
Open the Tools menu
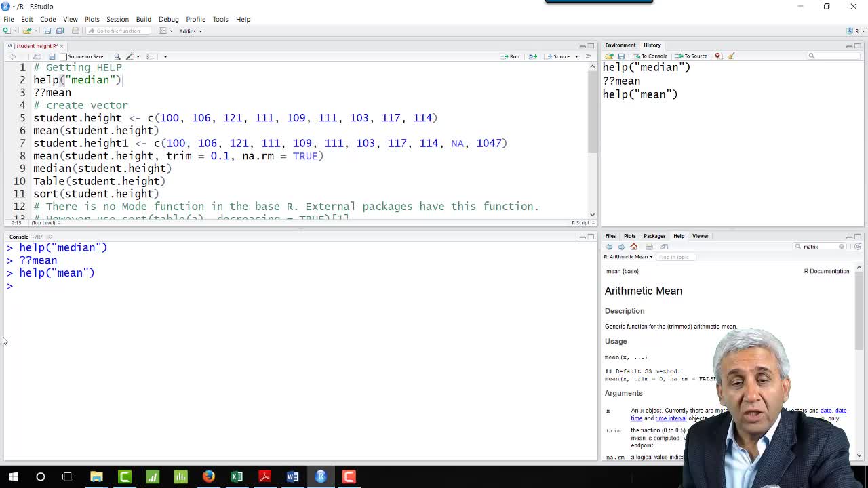tap(220, 19)
